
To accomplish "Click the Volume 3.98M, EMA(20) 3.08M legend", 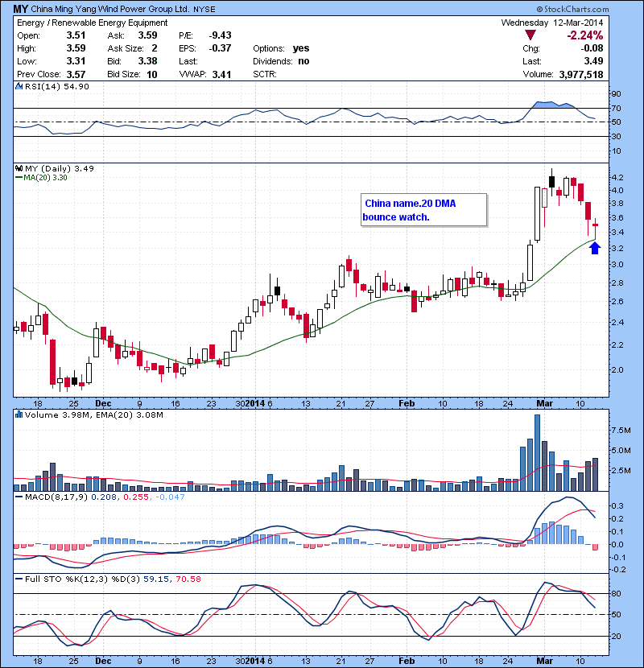I will [93, 415].
